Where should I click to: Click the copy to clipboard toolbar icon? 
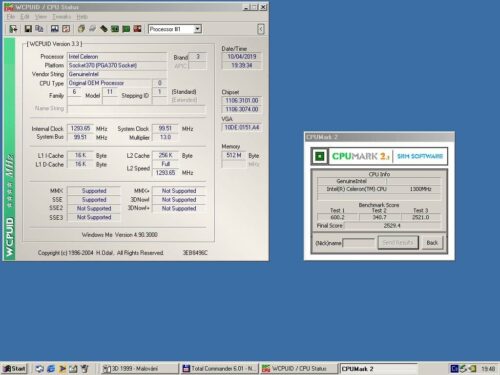pyautogui.click(x=39, y=29)
